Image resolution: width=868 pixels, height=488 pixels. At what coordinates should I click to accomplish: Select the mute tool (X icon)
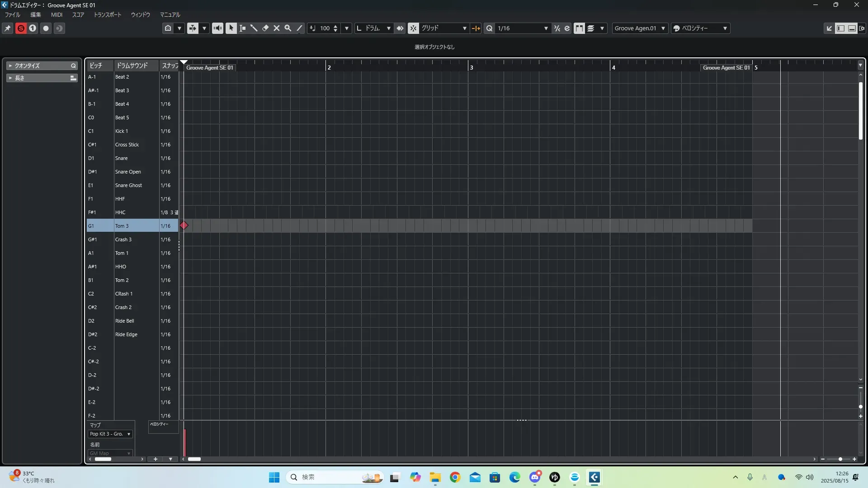(277, 28)
